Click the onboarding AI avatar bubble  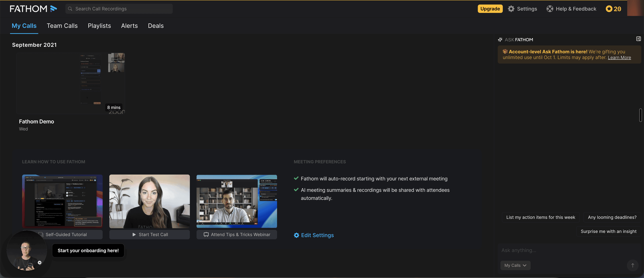(x=26, y=250)
